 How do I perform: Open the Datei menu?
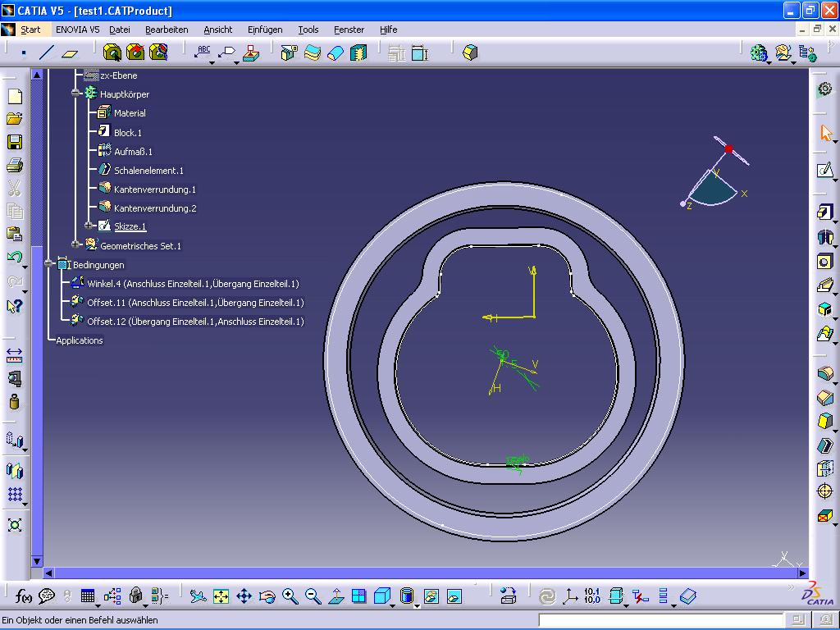120,30
